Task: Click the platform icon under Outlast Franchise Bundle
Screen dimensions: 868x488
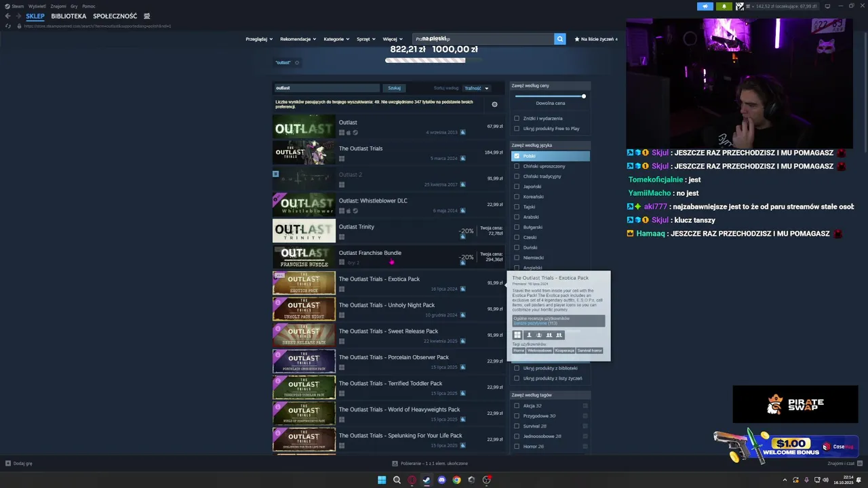Action: pos(342,262)
